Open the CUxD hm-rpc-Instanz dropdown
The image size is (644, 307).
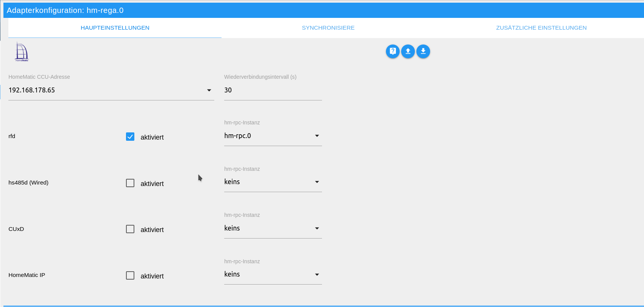[x=273, y=228]
